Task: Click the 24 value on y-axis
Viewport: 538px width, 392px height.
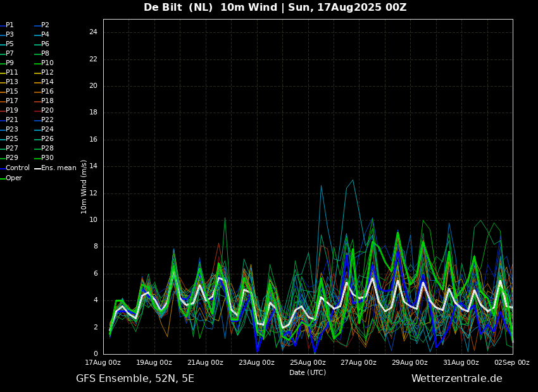Action: (x=93, y=32)
